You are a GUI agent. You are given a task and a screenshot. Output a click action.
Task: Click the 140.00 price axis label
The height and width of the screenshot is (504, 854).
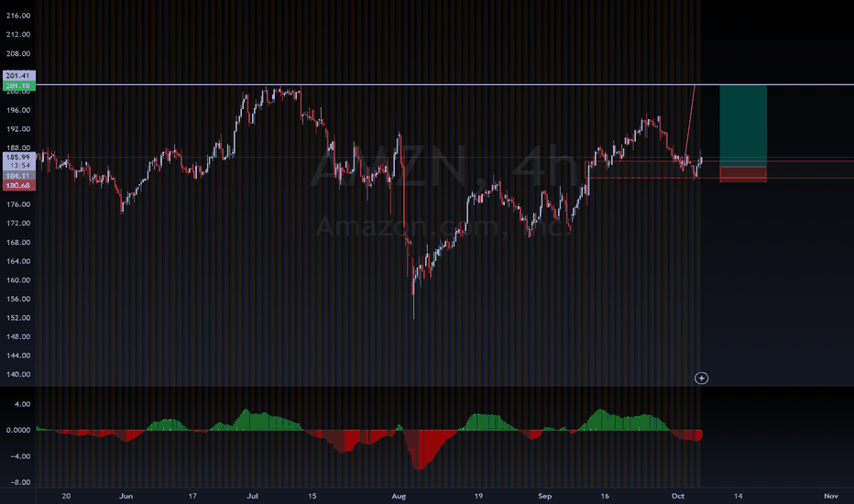pyautogui.click(x=18, y=374)
